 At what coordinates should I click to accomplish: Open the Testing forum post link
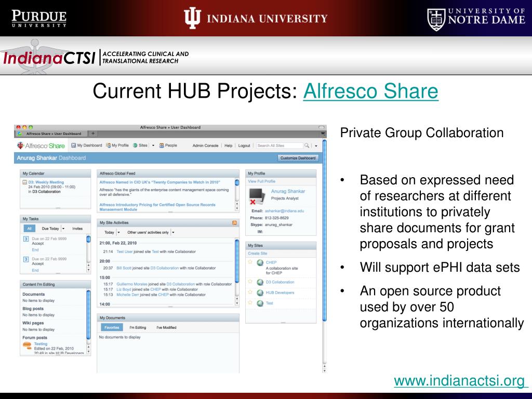click(41, 344)
